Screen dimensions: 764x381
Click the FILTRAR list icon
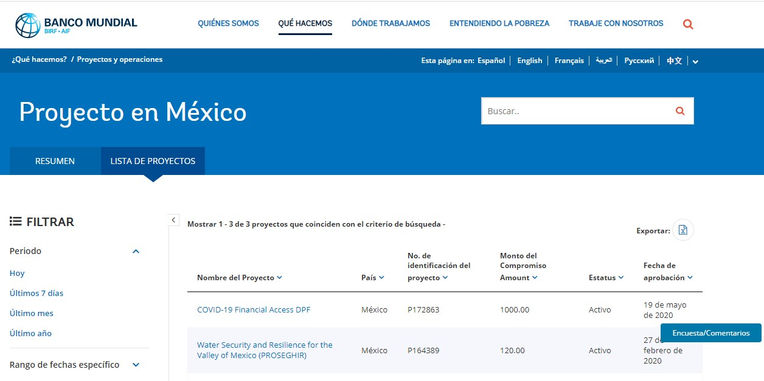click(x=16, y=222)
